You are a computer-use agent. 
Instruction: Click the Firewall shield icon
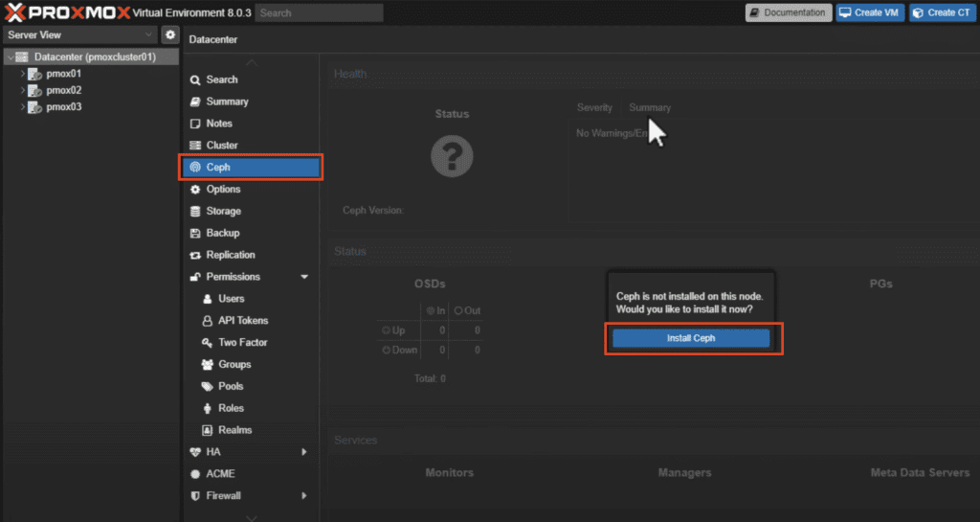click(x=195, y=496)
